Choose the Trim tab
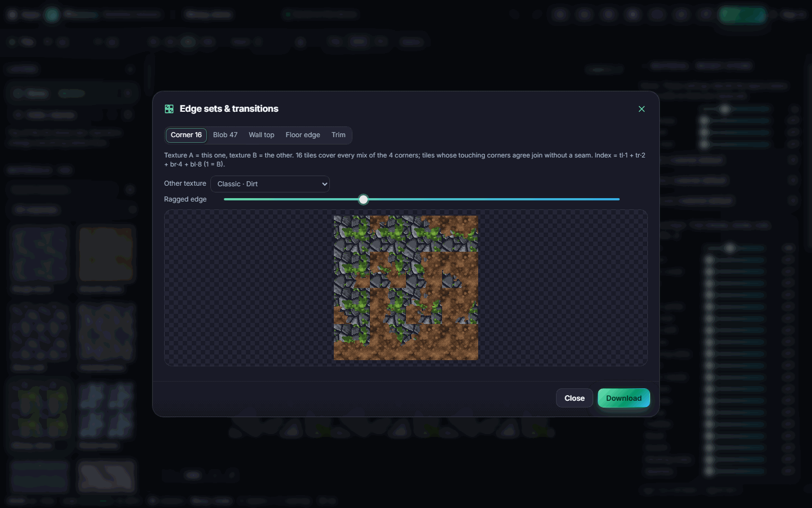 point(338,135)
